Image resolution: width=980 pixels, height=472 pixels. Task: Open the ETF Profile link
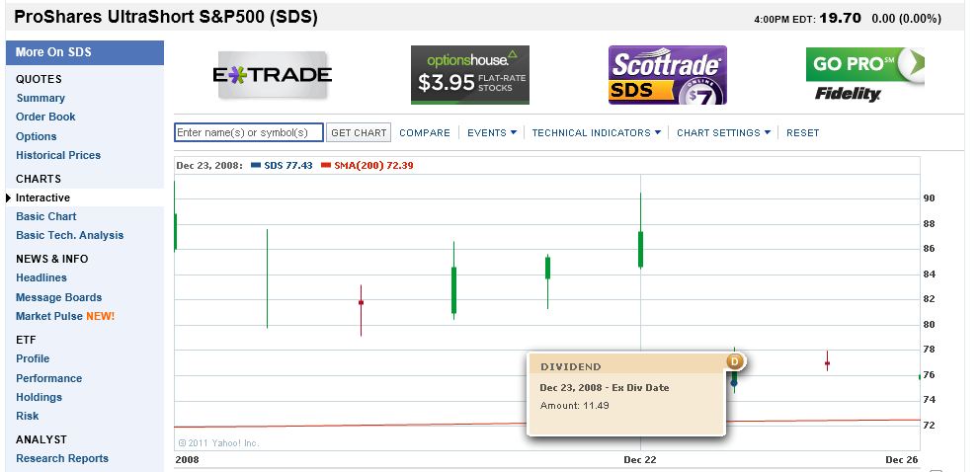click(33, 359)
